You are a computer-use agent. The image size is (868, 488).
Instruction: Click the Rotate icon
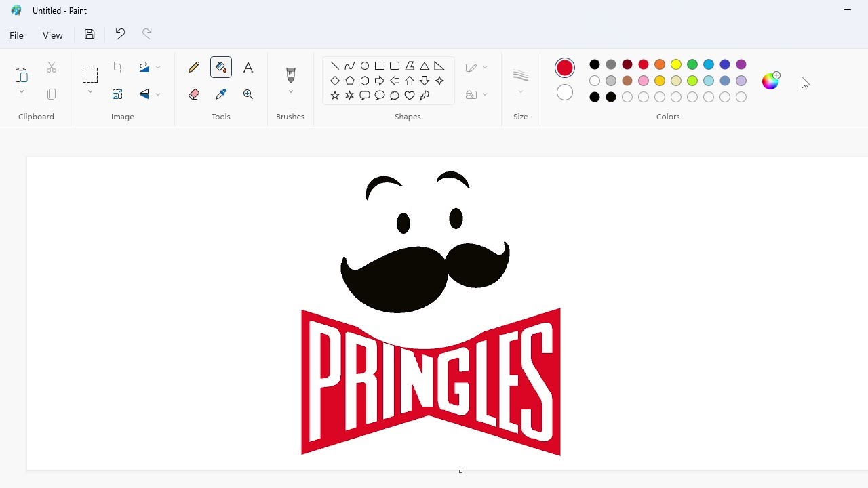click(144, 67)
